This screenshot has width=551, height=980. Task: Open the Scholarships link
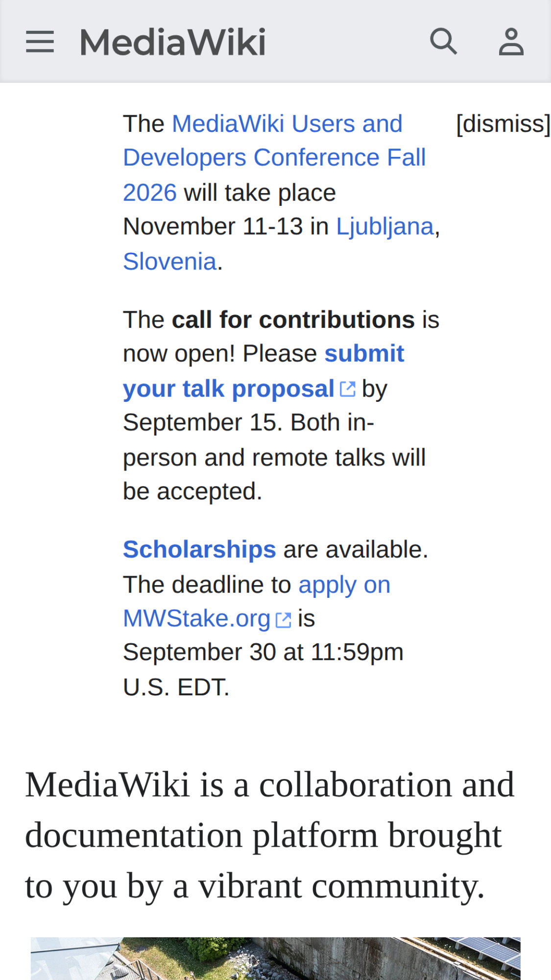click(199, 549)
